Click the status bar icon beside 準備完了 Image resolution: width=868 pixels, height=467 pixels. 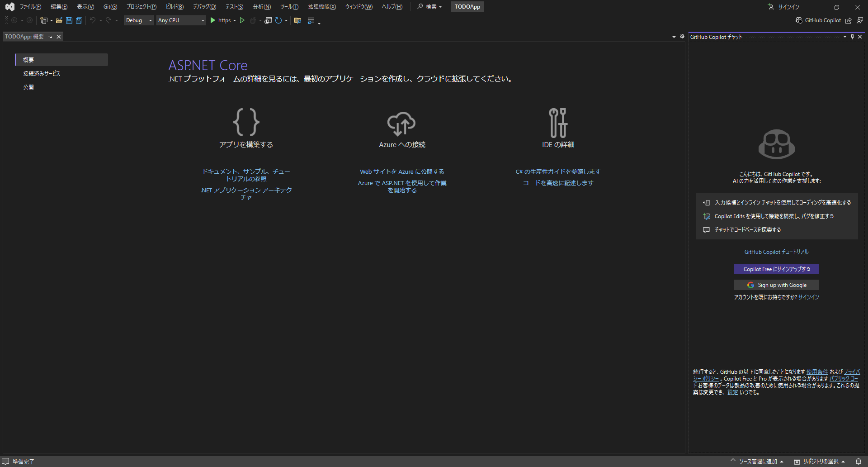click(6, 462)
